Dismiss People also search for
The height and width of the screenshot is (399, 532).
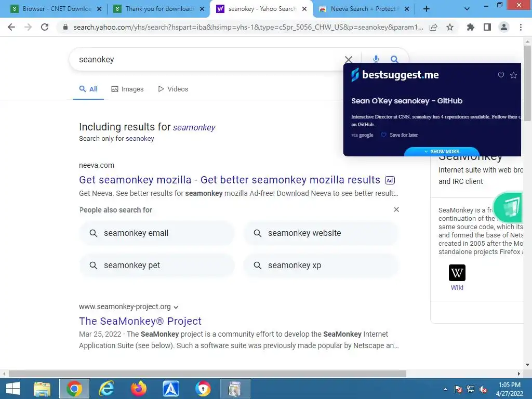396,209
